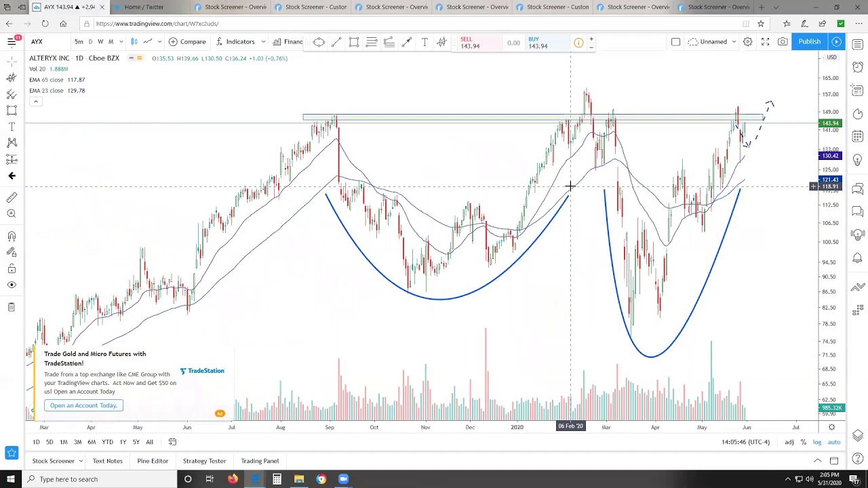Take a chart snapshot with the camera icon
Image resolution: width=868 pixels, height=488 pixels.
pyautogui.click(x=783, y=42)
